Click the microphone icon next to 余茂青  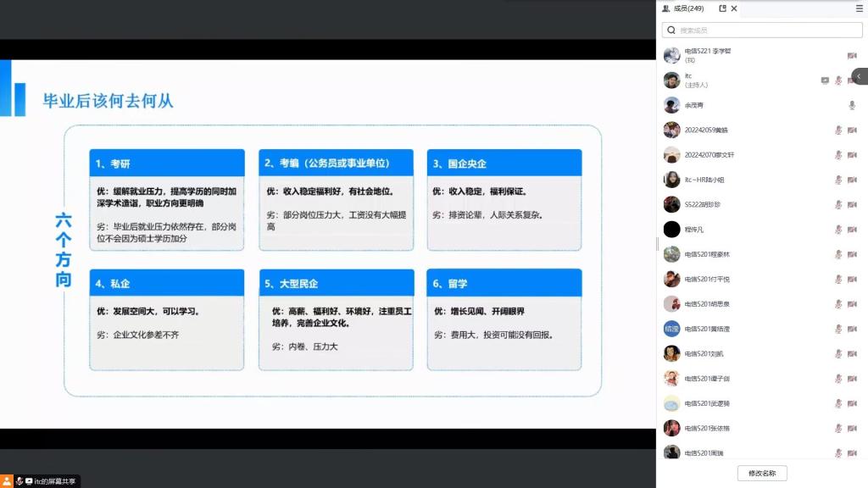852,105
